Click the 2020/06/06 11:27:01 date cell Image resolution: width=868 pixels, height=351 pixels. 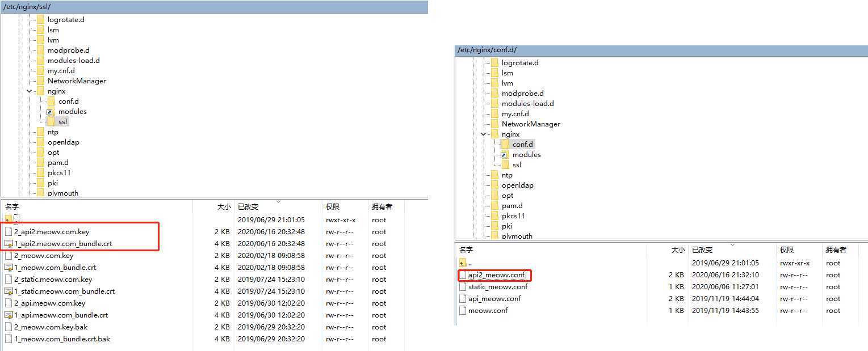tap(725, 287)
